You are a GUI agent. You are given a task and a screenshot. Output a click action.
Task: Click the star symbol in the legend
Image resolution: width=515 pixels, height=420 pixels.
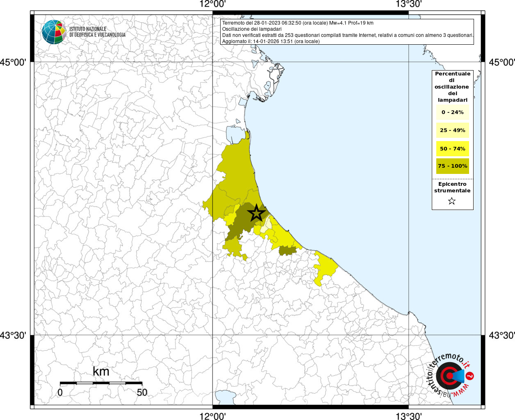pyautogui.click(x=452, y=201)
